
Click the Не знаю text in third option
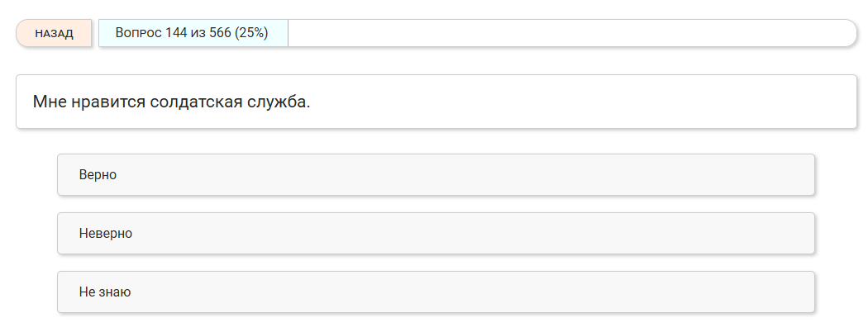pyautogui.click(x=105, y=292)
